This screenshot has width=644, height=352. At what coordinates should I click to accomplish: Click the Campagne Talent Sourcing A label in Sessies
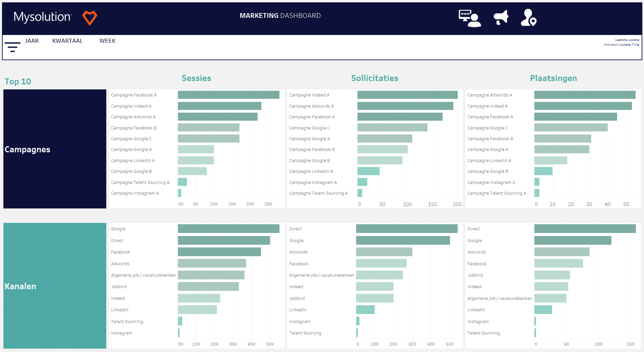point(140,183)
